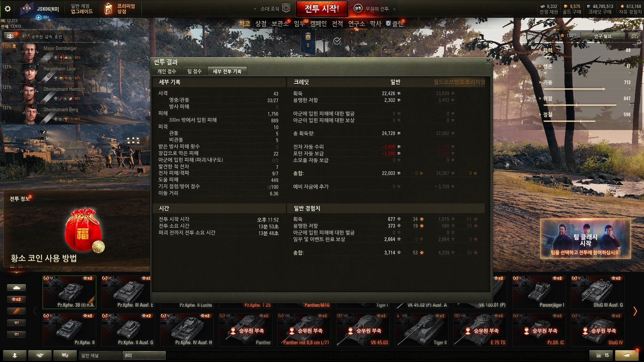Viewport: 644px width, 362px height.
Task: Toggle the 승무원 급속 훈련 checkbox
Action: (x=27, y=37)
